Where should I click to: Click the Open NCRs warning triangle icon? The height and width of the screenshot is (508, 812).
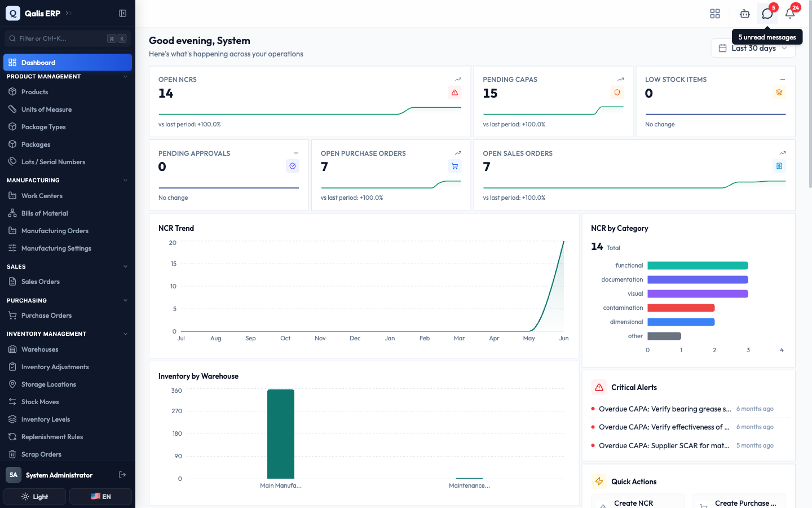tap(454, 93)
